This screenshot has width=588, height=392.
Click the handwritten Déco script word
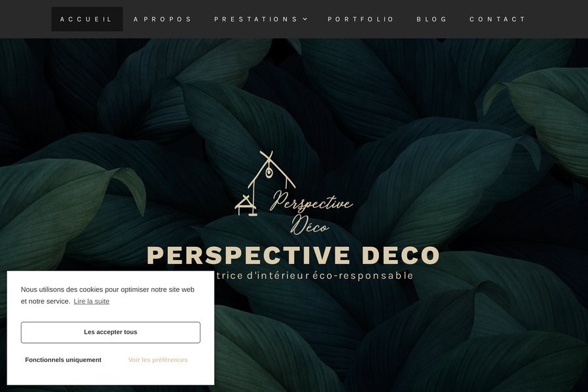[310, 225]
